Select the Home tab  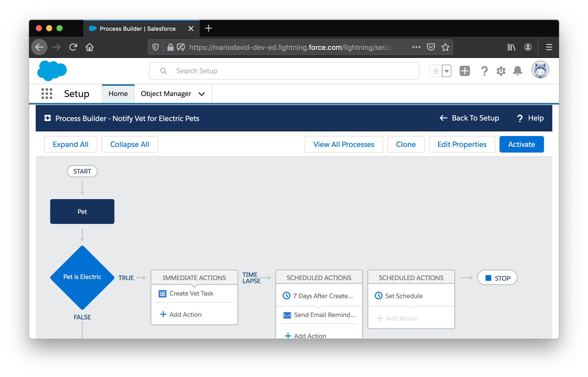coord(118,94)
